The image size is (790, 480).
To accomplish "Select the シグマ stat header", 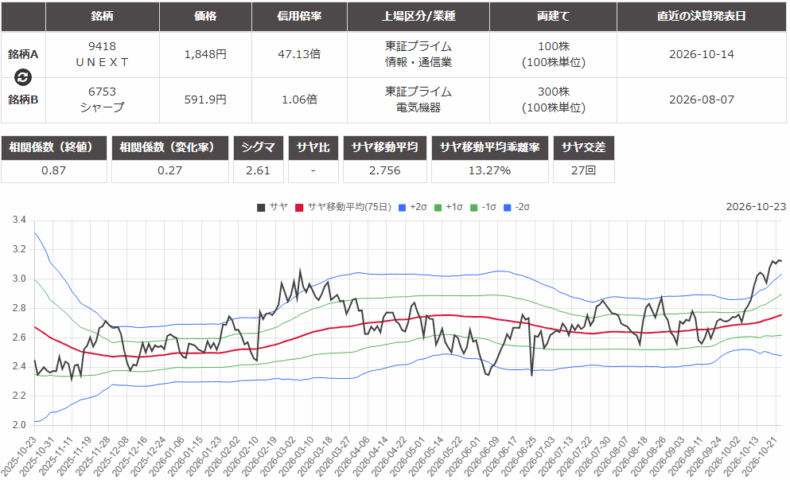I will [258, 148].
